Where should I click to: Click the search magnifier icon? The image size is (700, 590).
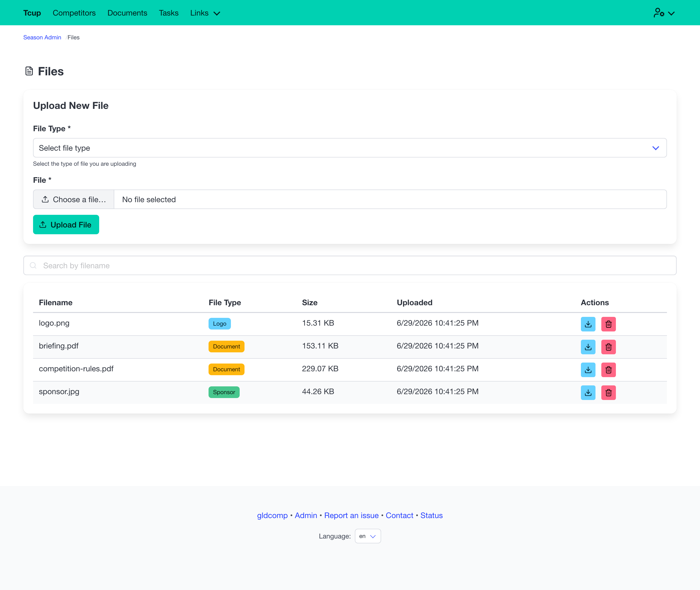[33, 266]
